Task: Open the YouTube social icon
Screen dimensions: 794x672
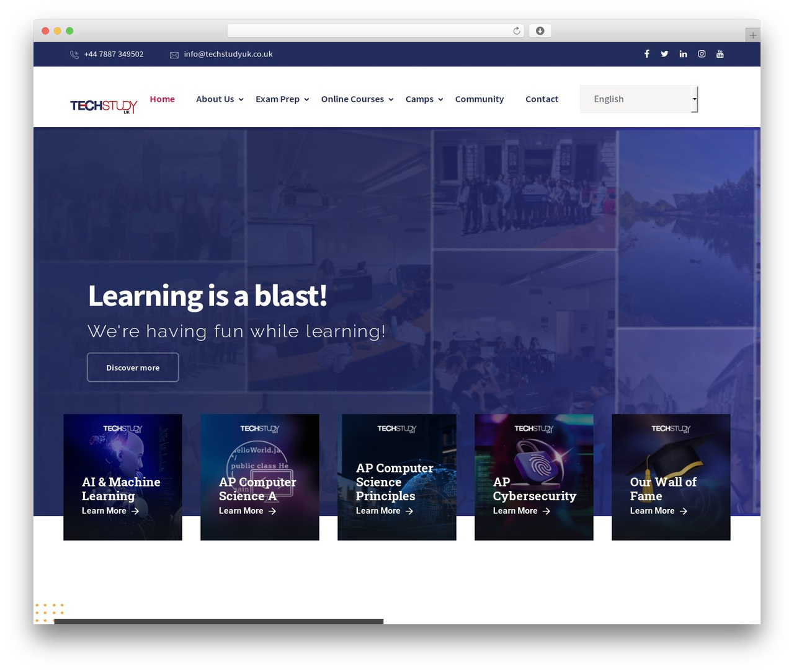Action: click(720, 54)
